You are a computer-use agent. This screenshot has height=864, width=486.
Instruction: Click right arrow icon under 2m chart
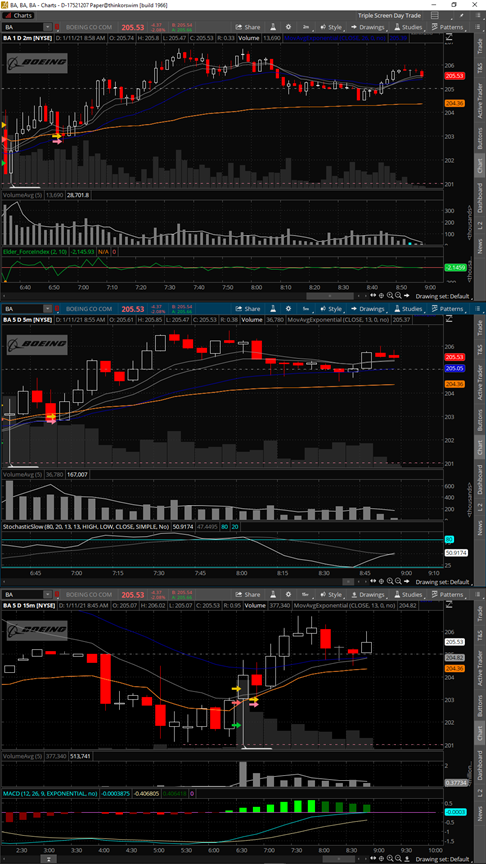(x=407, y=295)
